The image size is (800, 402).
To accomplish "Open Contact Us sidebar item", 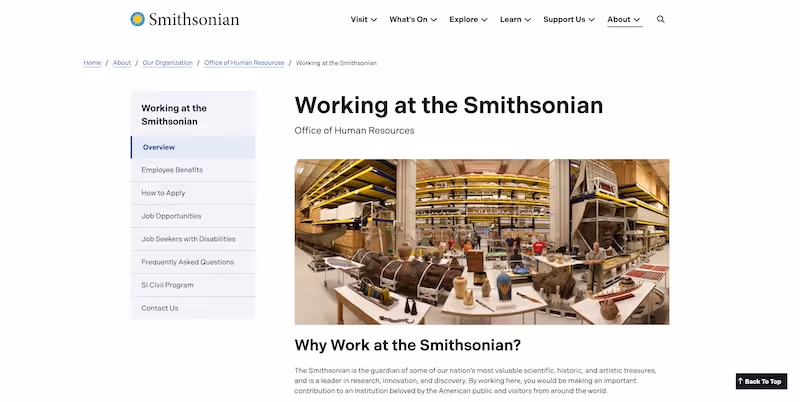I will (193, 308).
